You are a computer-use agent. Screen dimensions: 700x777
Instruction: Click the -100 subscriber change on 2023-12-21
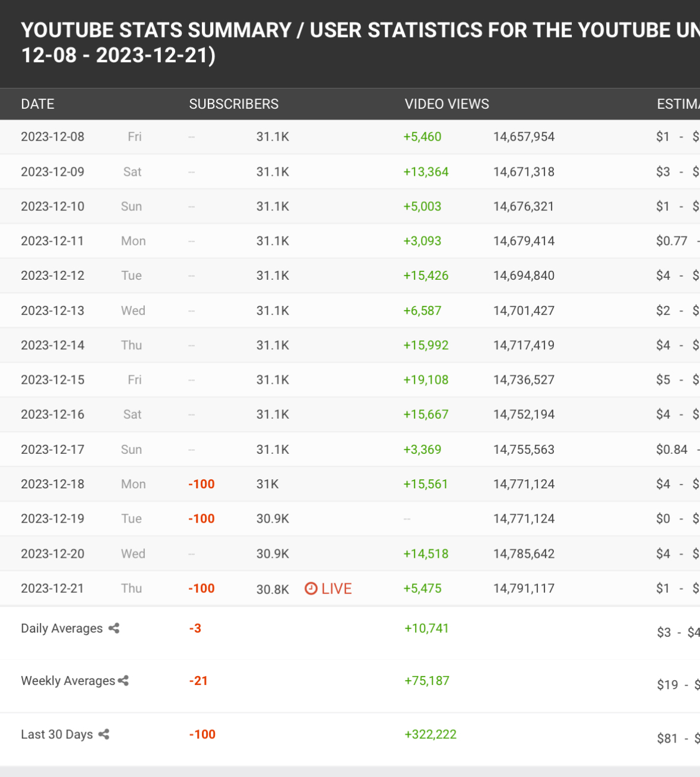pyautogui.click(x=201, y=588)
